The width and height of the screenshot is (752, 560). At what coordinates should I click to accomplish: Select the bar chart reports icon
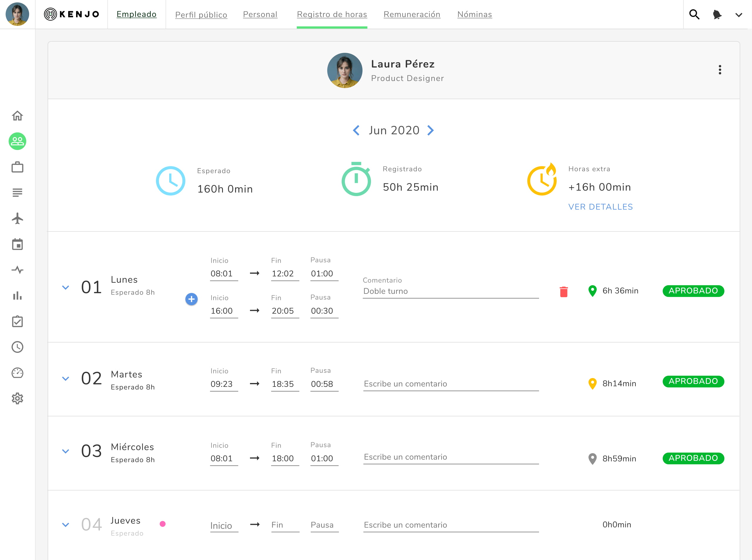pyautogui.click(x=17, y=296)
